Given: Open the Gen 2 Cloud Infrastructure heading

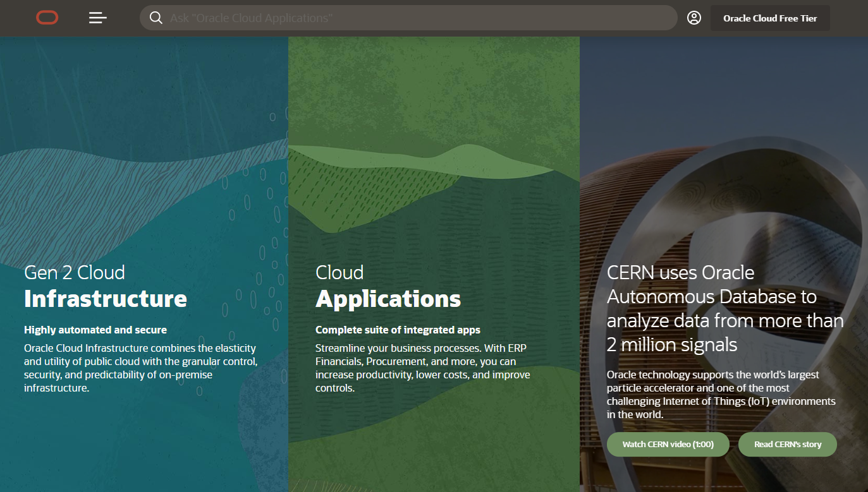Looking at the screenshot, I should coord(106,286).
